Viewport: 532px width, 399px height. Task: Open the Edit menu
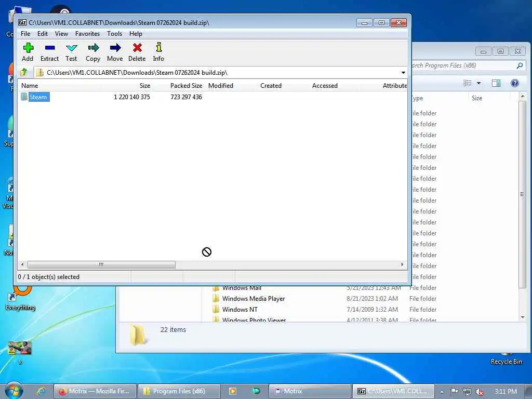tap(43, 34)
